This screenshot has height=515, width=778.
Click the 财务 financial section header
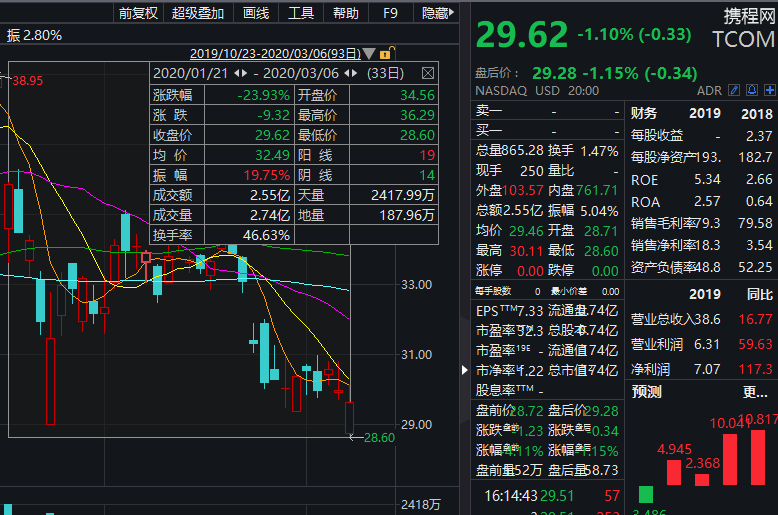[x=645, y=113]
